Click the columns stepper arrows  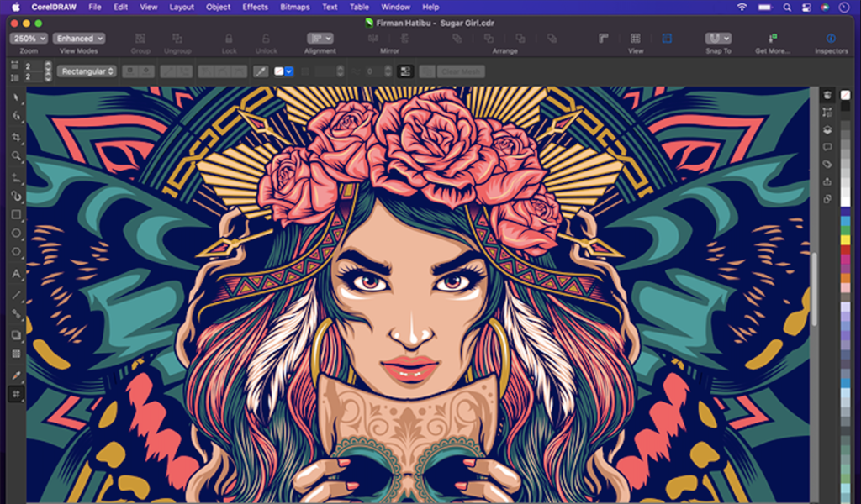tap(48, 66)
